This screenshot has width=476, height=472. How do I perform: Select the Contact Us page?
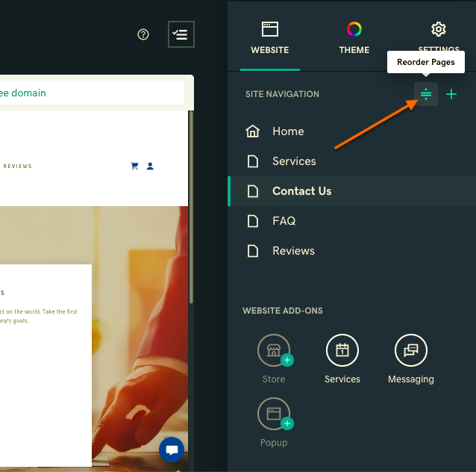tap(301, 191)
